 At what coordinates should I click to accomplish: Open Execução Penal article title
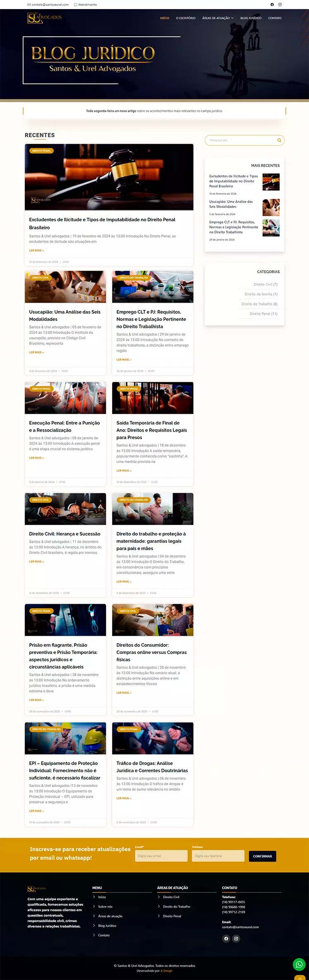(65, 427)
